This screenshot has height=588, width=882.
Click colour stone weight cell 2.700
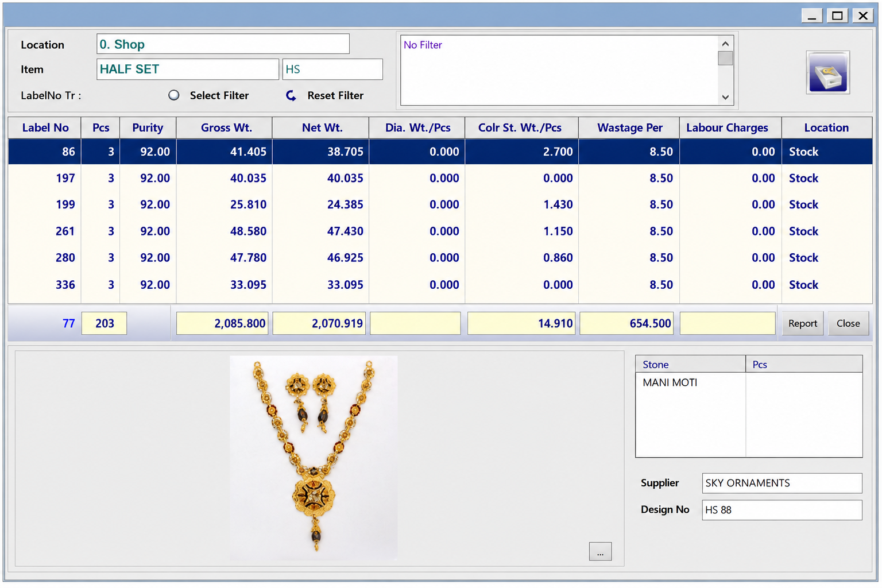[521, 152]
